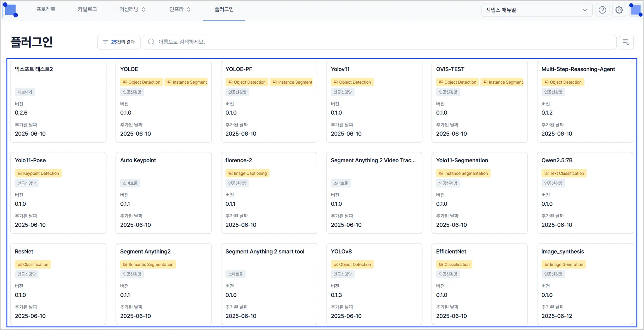This screenshot has height=330, width=644.
Task: Open the Yolo11-Pose plugin card title
Action: (x=30, y=160)
